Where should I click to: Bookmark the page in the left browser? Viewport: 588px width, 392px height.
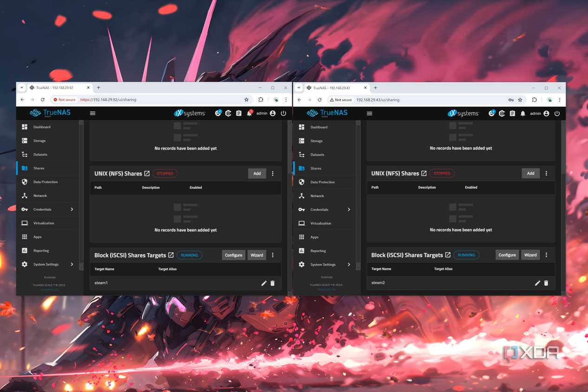click(x=247, y=99)
